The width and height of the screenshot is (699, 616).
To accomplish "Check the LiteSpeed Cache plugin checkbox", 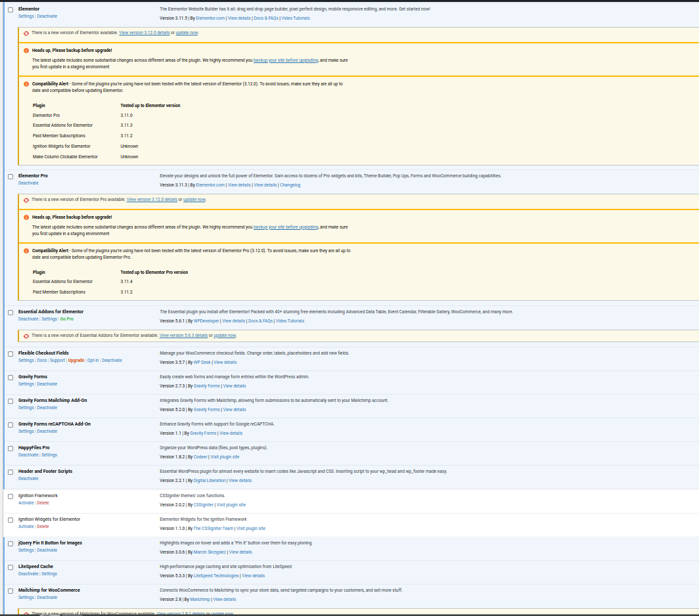I will 11,567.
